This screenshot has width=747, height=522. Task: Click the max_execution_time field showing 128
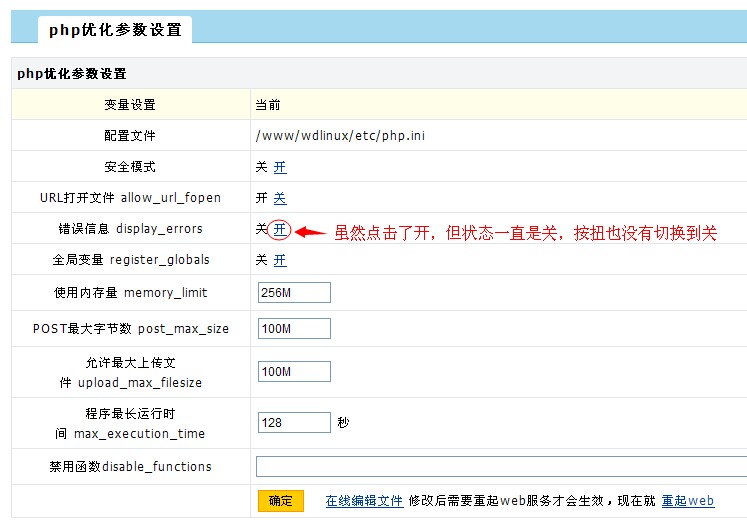294,423
